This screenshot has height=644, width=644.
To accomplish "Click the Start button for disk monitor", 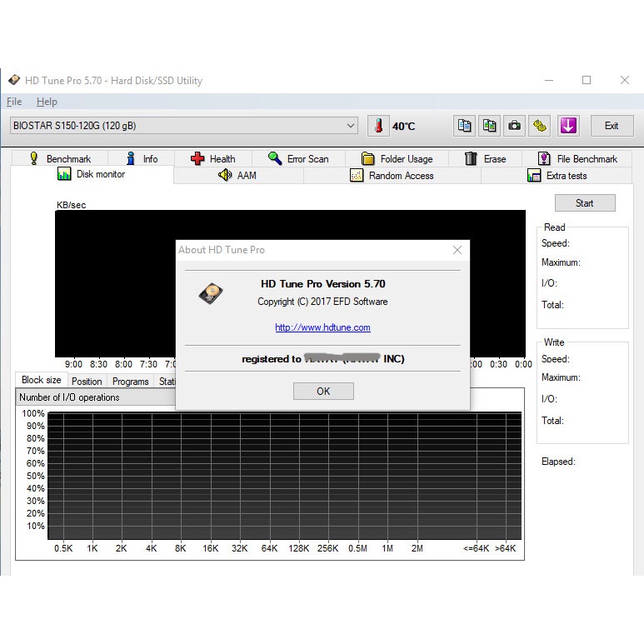I will coord(585,203).
